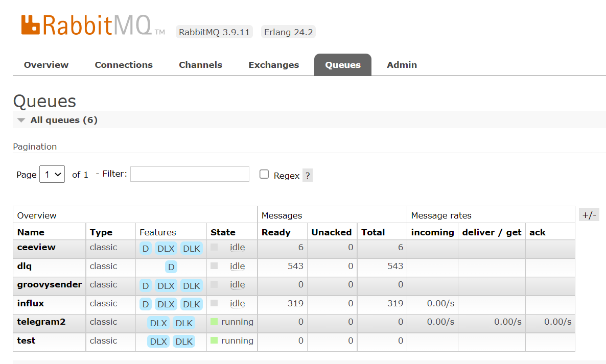Open the ceeview queue
Screen dimensions: 606x364
pos(36,248)
